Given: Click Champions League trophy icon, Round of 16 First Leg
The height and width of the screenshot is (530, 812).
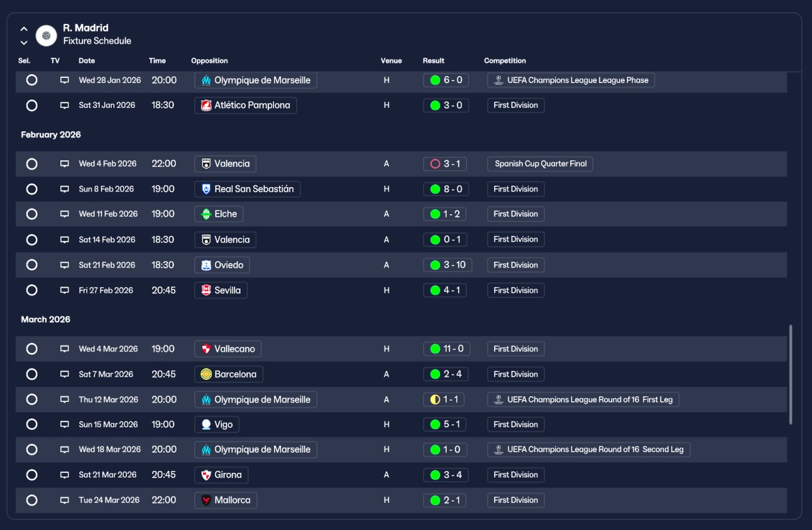Looking at the screenshot, I should pyautogui.click(x=499, y=399).
